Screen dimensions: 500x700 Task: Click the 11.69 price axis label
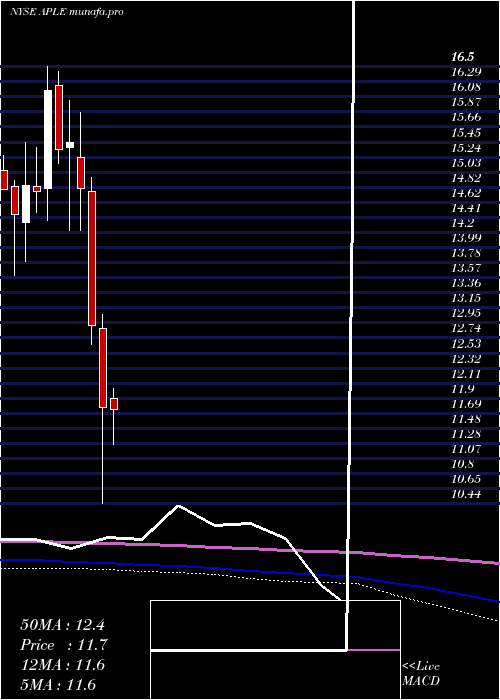pyautogui.click(x=466, y=404)
